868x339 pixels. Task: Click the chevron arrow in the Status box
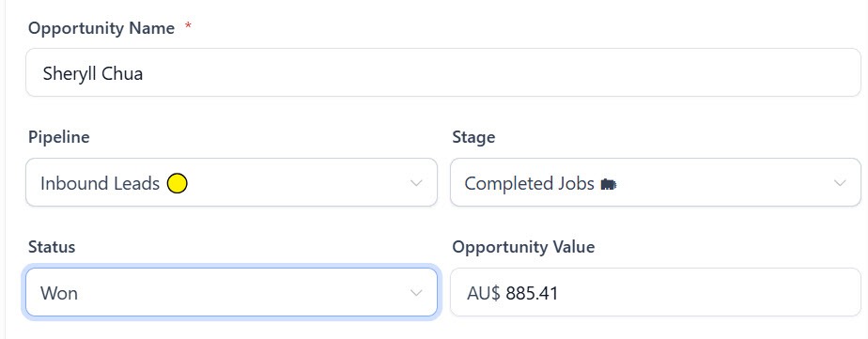416,293
